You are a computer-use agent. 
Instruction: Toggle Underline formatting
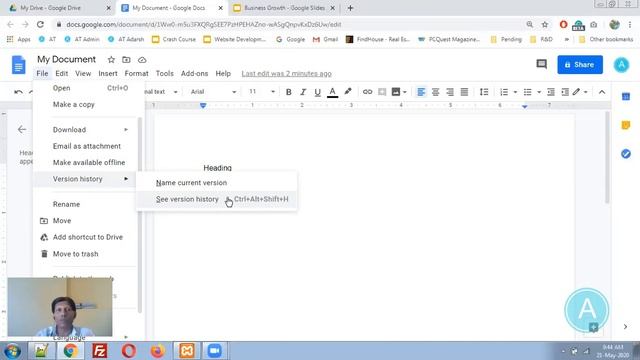(x=317, y=92)
